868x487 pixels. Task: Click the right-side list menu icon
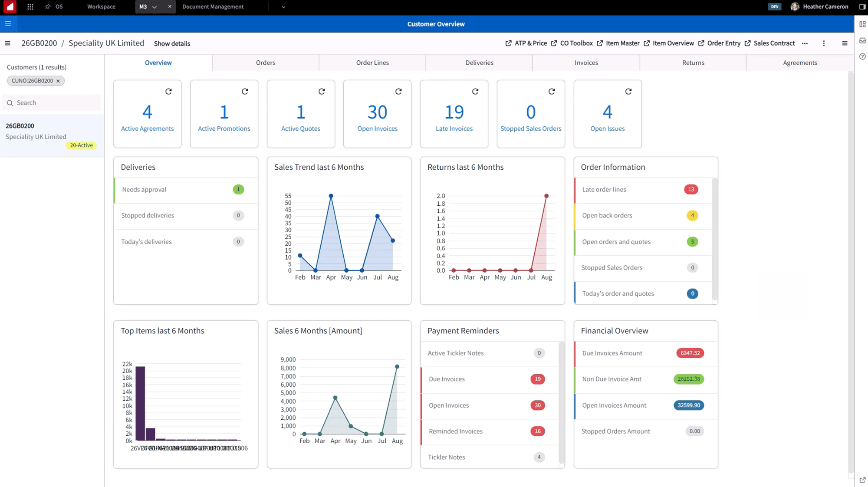pos(845,43)
